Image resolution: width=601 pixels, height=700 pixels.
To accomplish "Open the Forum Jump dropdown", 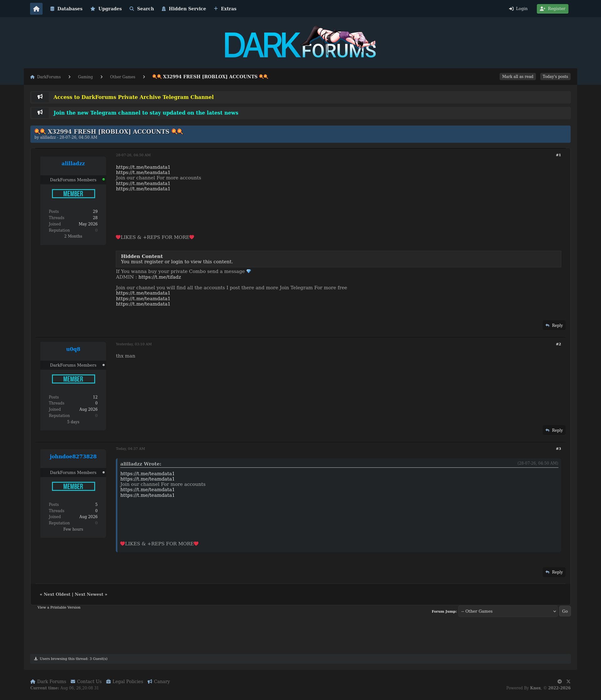I will click(x=508, y=611).
